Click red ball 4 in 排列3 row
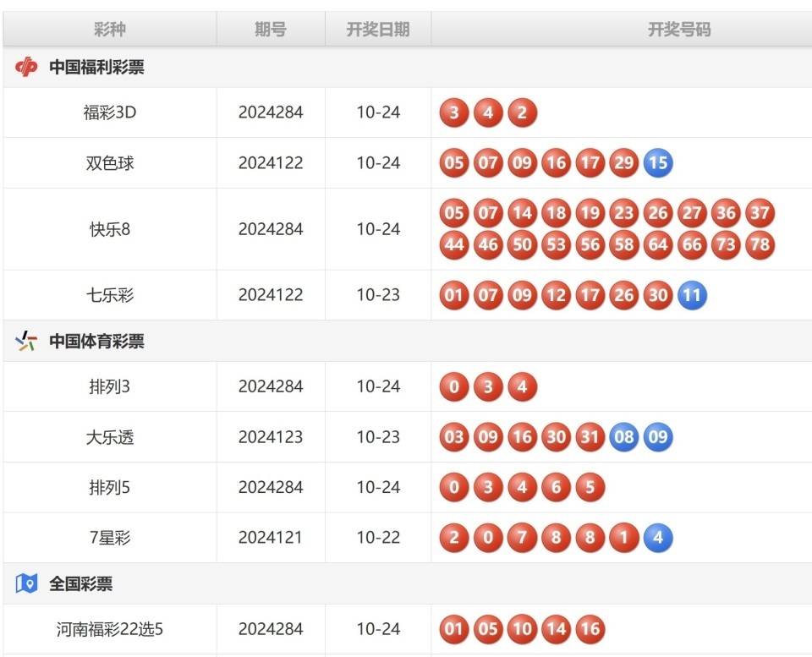 pos(522,386)
